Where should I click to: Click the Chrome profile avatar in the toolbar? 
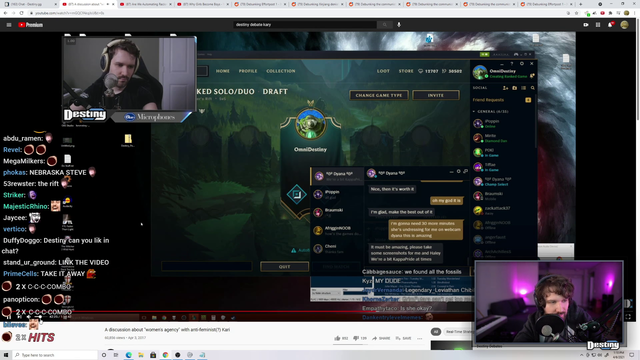coord(627,13)
